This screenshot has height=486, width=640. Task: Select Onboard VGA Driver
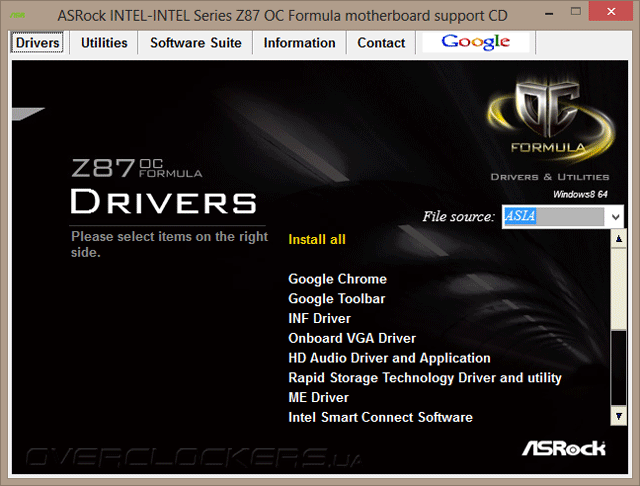coord(352,338)
